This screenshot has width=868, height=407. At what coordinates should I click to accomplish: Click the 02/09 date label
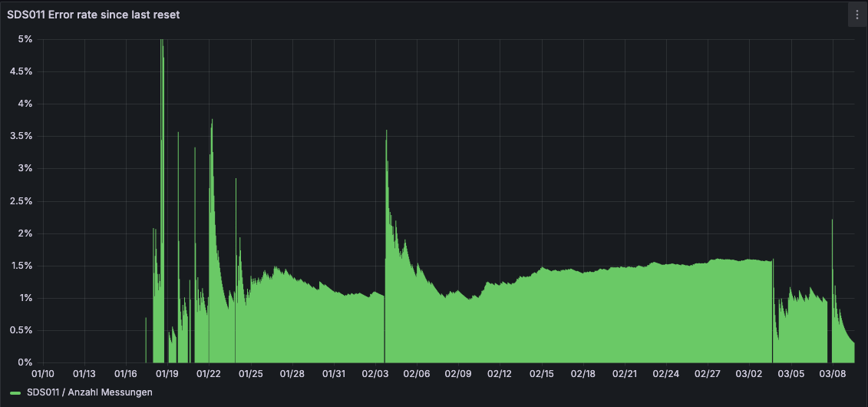458,374
